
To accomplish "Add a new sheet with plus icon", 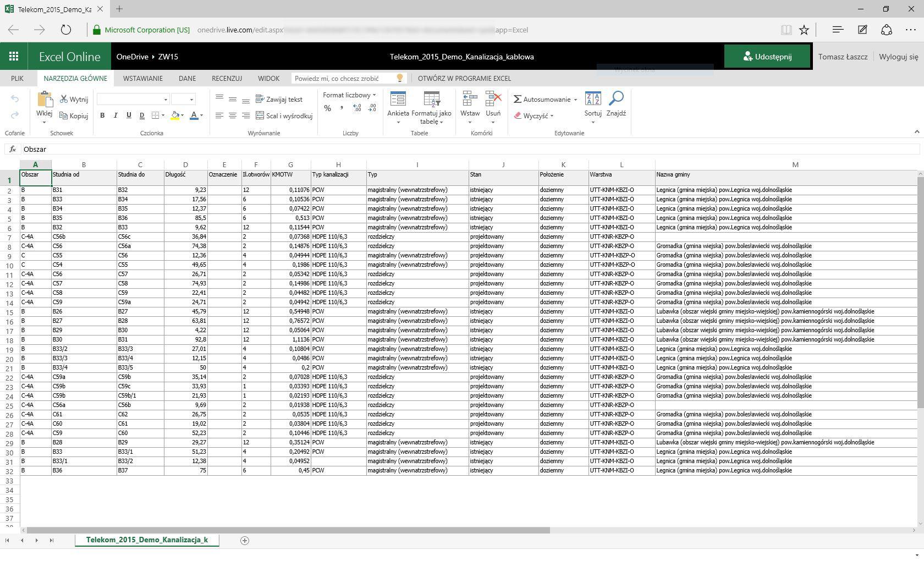I will click(x=245, y=541).
